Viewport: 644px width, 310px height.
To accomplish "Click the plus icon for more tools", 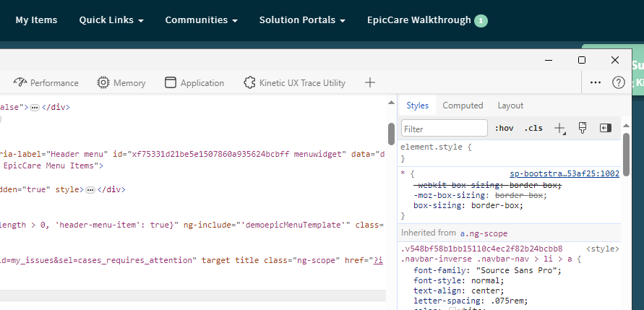I will pyautogui.click(x=370, y=82).
